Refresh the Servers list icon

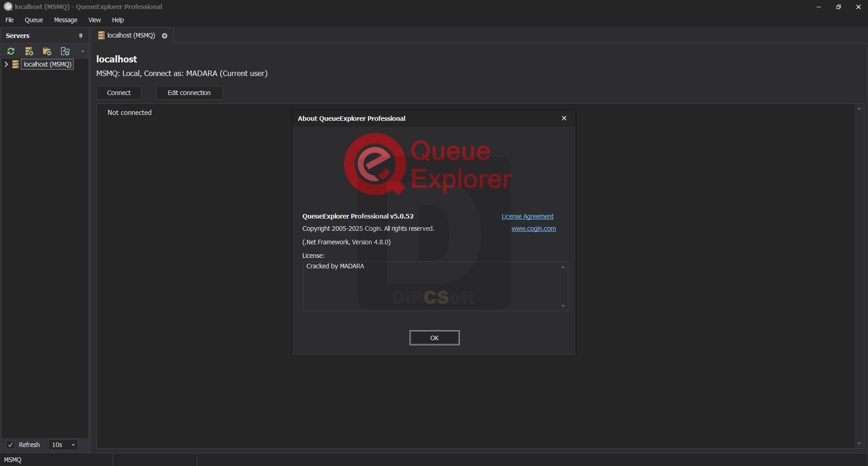[x=11, y=51]
